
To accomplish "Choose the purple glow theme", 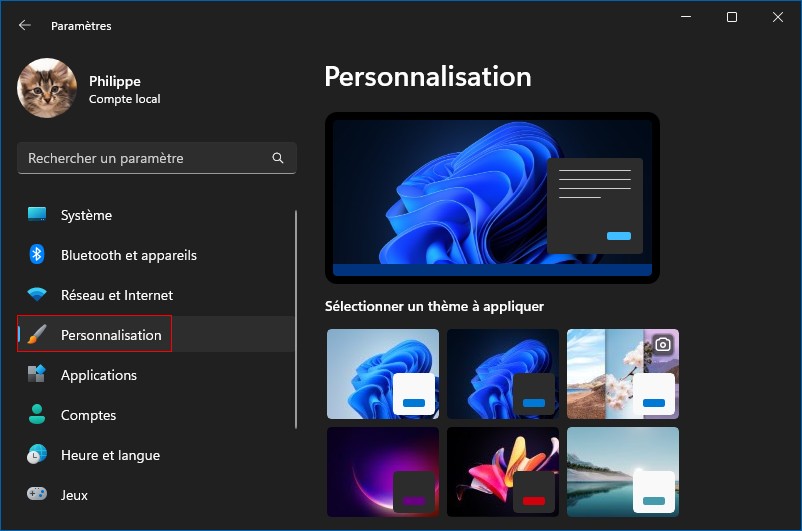I will (x=383, y=472).
